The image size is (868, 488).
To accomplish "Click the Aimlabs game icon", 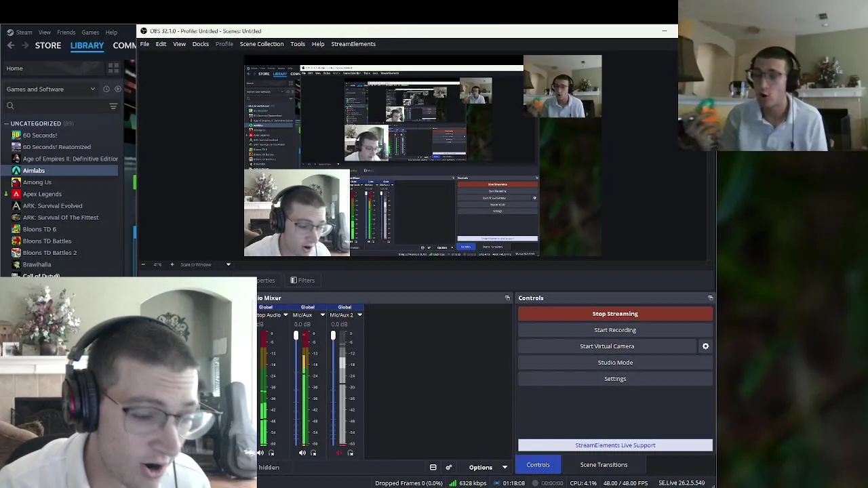I will coord(16,171).
